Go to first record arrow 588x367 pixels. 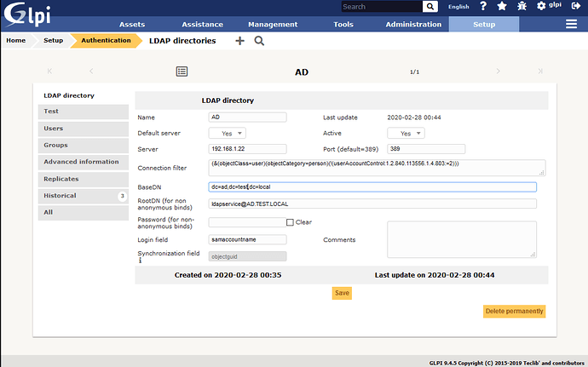click(x=49, y=72)
